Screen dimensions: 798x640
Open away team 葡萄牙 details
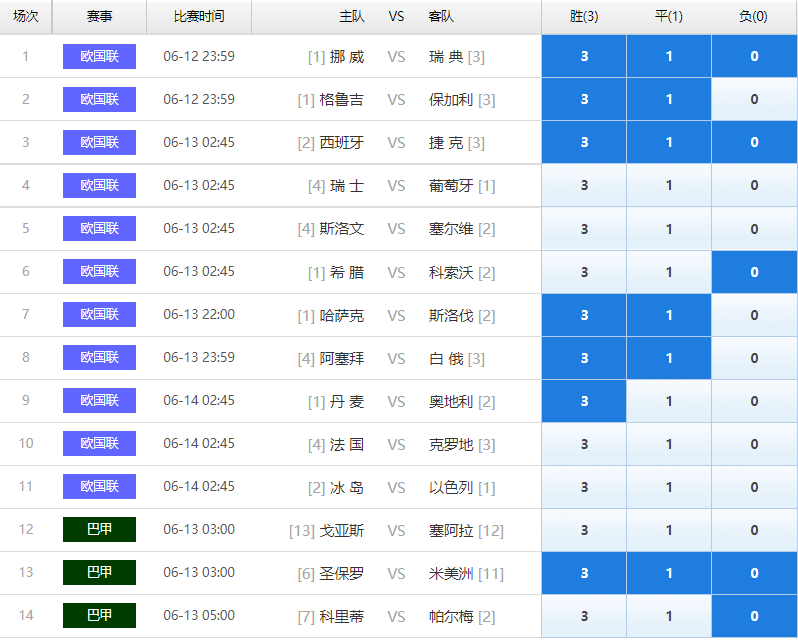[x=451, y=186]
